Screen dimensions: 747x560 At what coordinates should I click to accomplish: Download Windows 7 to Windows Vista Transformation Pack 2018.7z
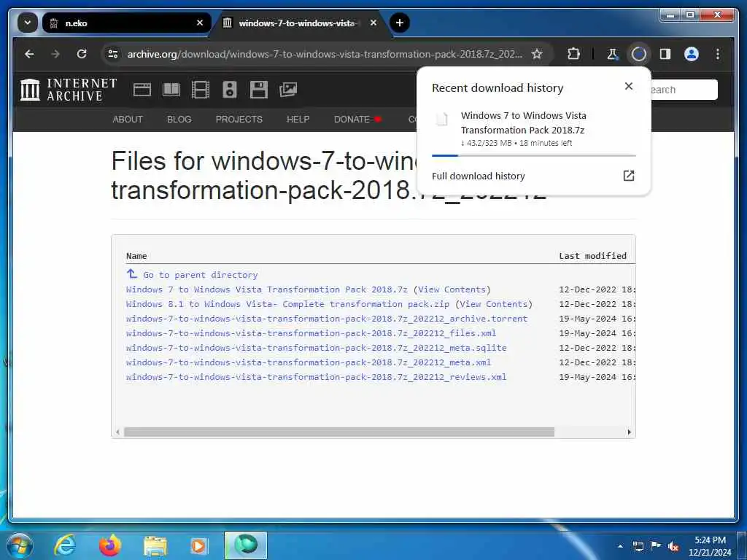(x=267, y=289)
